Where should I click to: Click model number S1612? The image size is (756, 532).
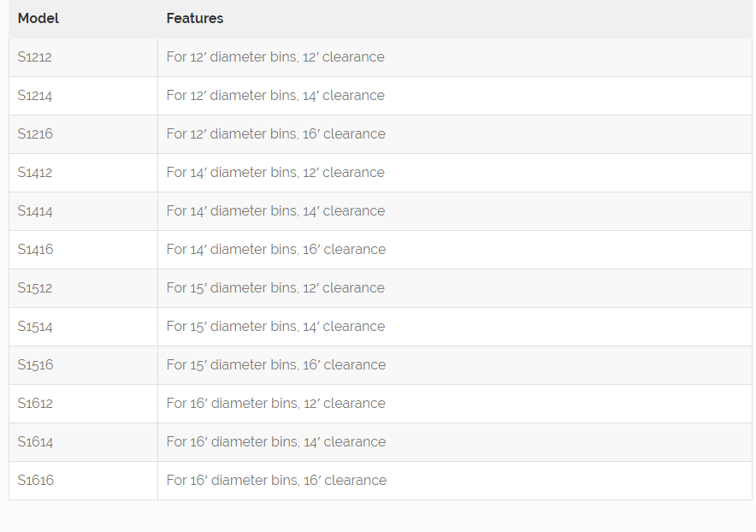coord(35,404)
